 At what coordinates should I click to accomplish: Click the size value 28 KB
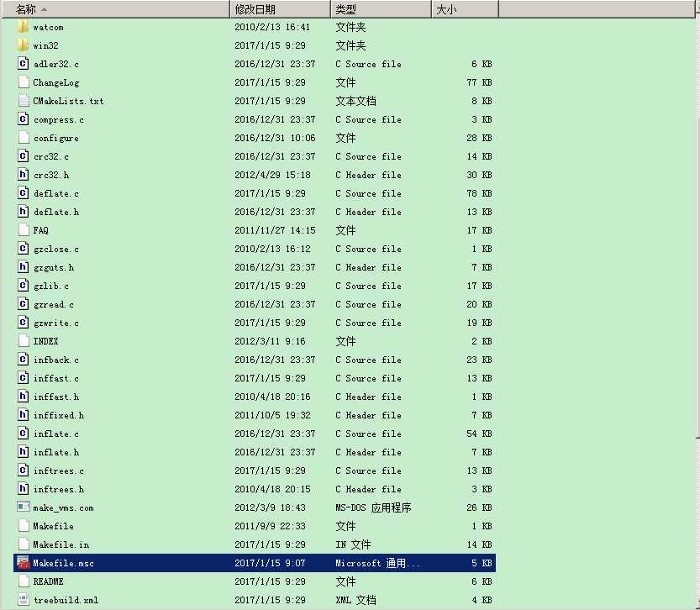pos(480,138)
